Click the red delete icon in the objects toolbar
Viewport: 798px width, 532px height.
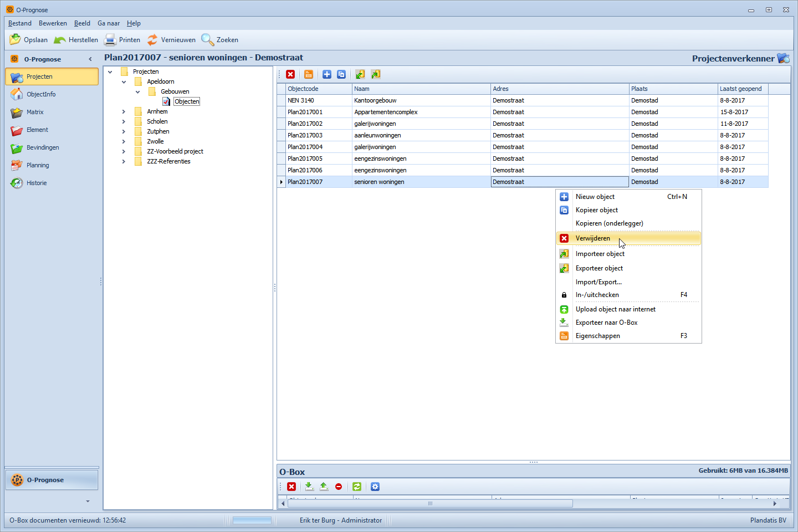(x=290, y=74)
